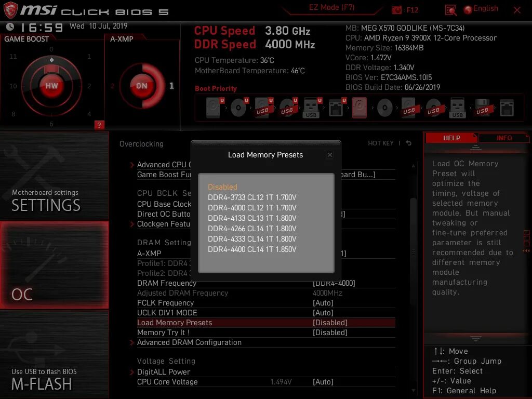The height and width of the screenshot is (399, 532).
Task: Open the search magnifier icon
Action: point(450,9)
